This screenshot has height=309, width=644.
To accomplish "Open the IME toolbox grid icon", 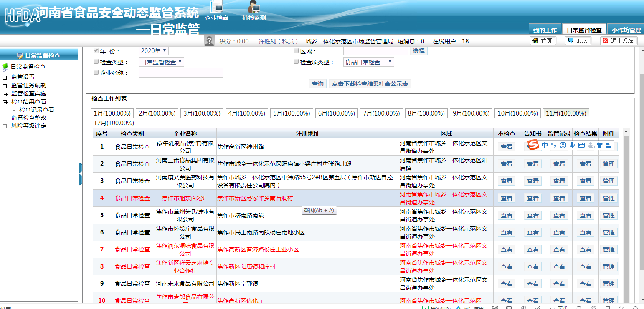I will pos(609,145).
